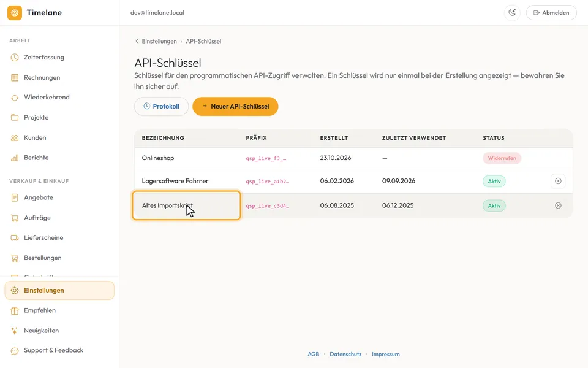Screen dimensions: 588x368
Task: Open Neuigkeiten in sidebar
Action: 59,331
